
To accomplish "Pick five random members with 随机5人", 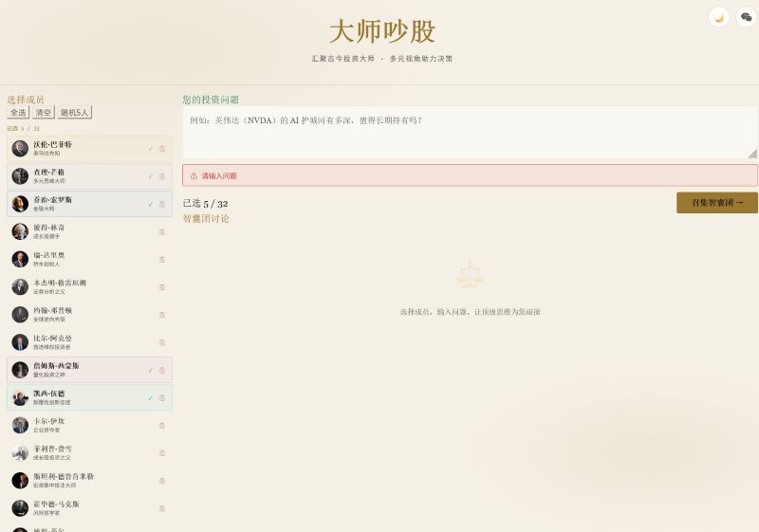I will click(75, 112).
